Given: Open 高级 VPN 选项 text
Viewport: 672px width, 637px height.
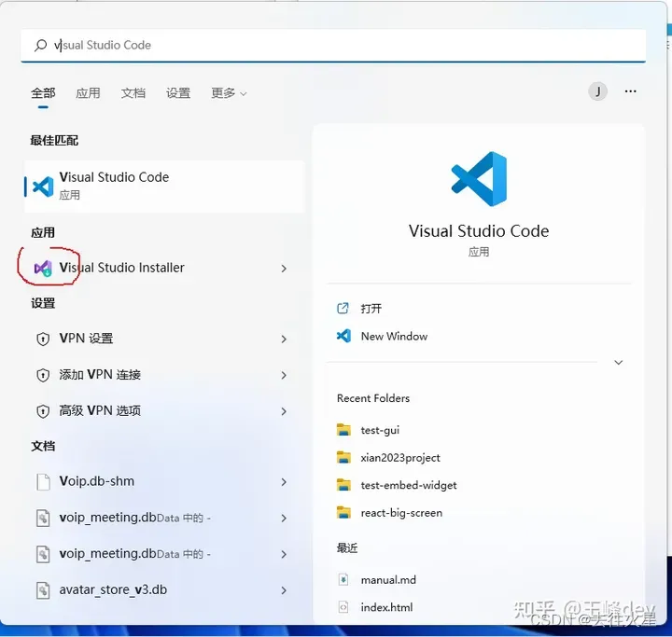Looking at the screenshot, I should pos(100,410).
